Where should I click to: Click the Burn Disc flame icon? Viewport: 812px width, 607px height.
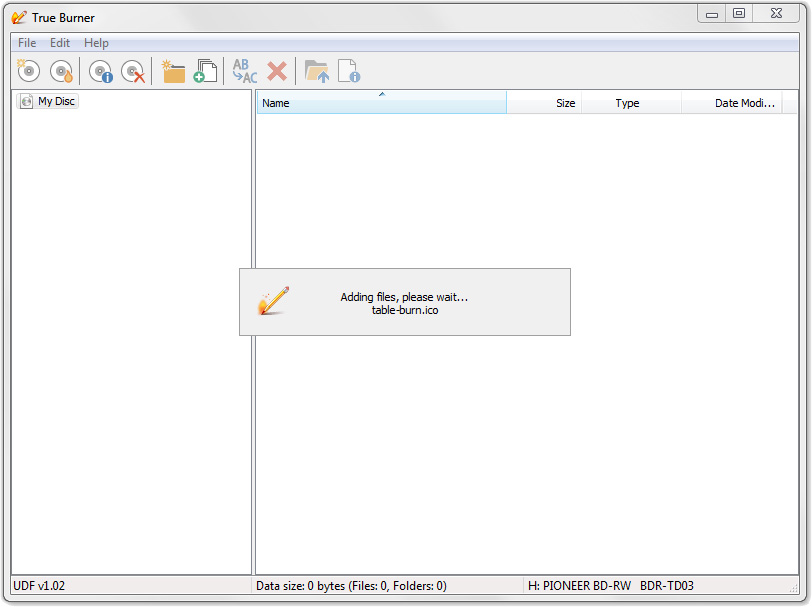click(62, 71)
